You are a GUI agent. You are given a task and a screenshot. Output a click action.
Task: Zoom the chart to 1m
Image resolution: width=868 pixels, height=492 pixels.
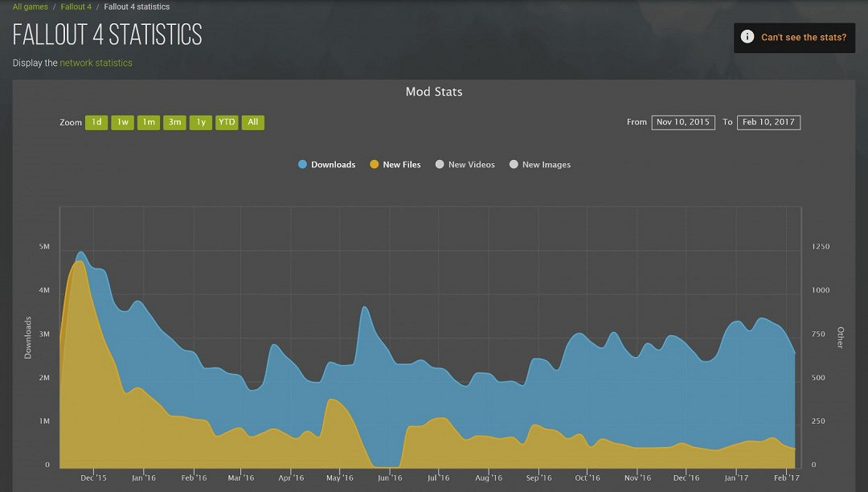[148, 122]
